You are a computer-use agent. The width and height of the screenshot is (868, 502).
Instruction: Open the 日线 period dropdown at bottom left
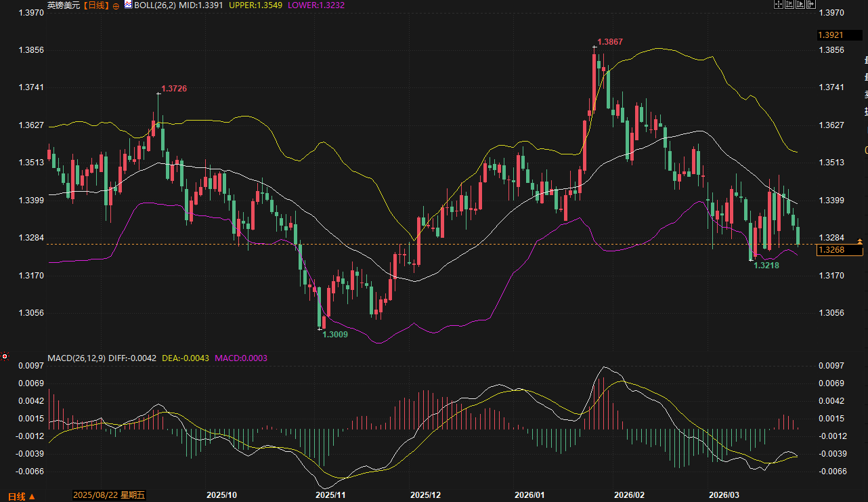coord(21,496)
